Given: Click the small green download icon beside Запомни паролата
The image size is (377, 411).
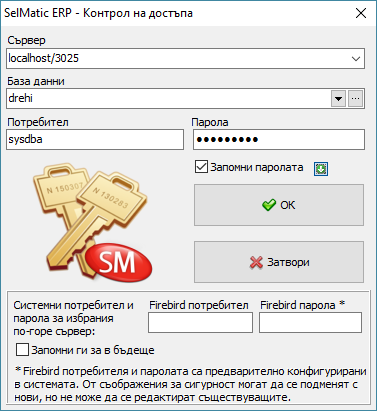Looking at the screenshot, I should 321,169.
